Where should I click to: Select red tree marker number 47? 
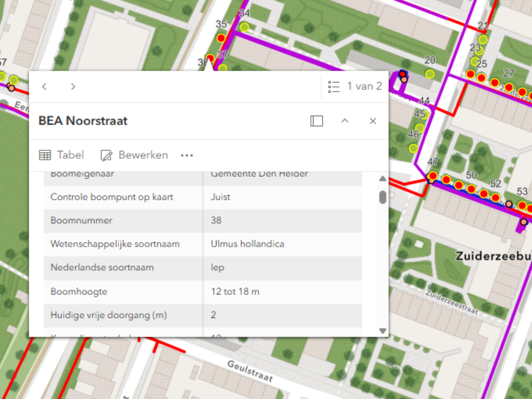pos(433,176)
